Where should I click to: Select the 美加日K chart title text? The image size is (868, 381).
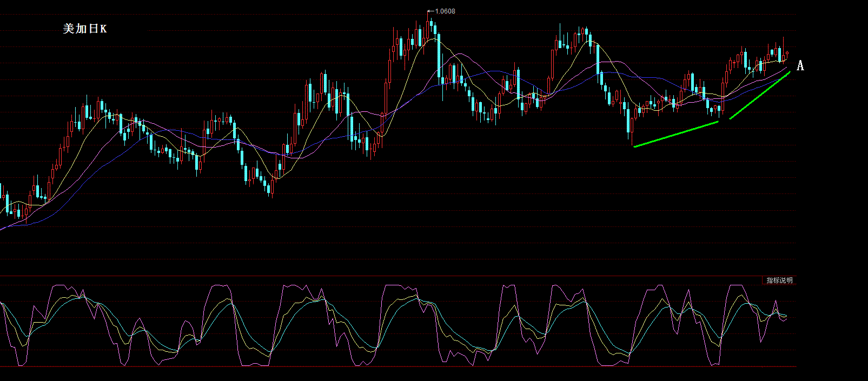click(84, 29)
